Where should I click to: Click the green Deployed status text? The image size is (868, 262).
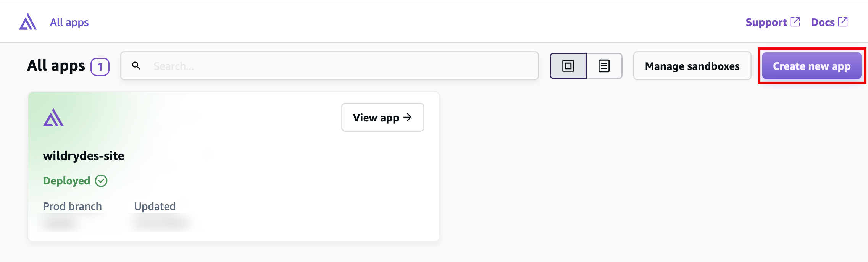tap(66, 181)
